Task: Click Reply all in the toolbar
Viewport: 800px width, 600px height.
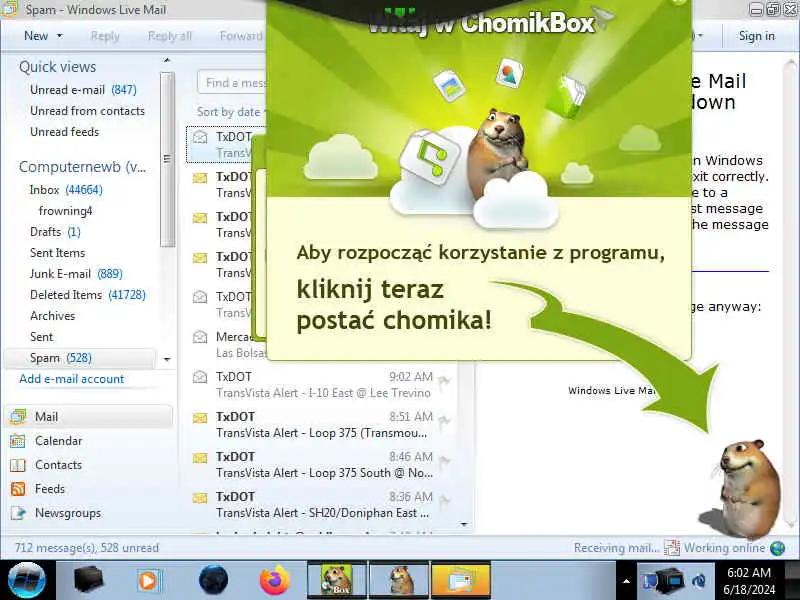Action: [170, 36]
